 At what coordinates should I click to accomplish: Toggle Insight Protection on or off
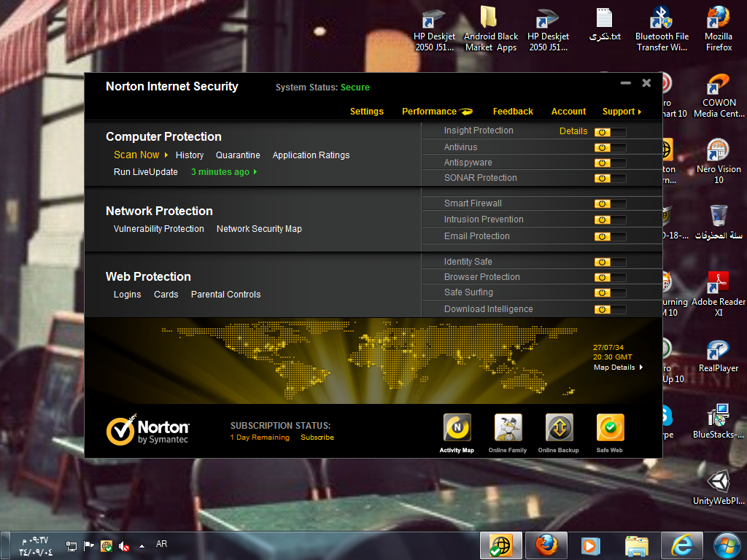click(x=611, y=132)
